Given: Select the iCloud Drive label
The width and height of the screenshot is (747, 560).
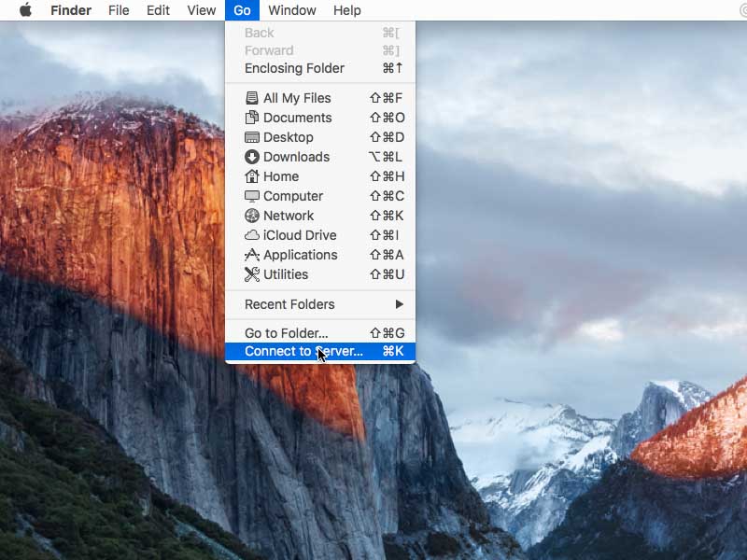Looking at the screenshot, I should coord(300,235).
